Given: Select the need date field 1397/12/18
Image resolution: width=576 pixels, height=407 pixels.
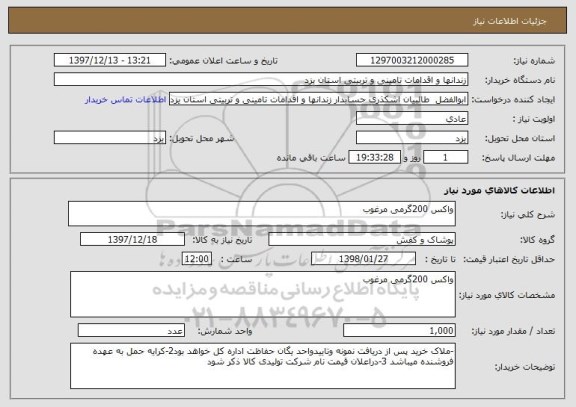Looking at the screenshot, I should (x=132, y=239).
